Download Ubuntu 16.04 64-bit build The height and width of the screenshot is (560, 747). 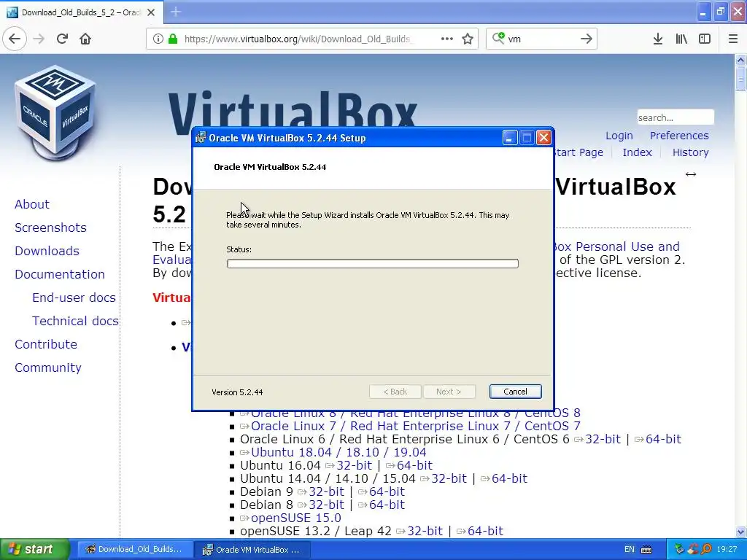point(414,465)
